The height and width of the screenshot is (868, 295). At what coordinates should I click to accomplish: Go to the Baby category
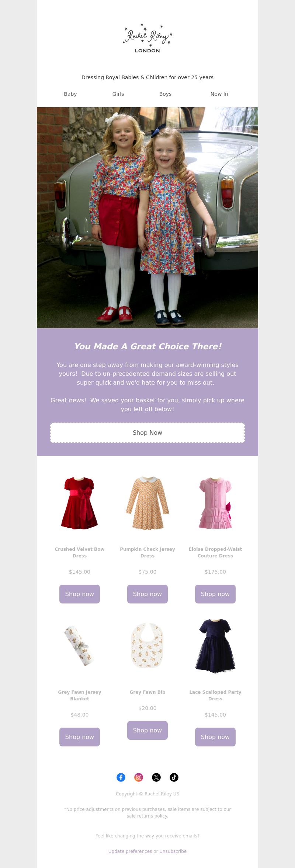click(70, 94)
